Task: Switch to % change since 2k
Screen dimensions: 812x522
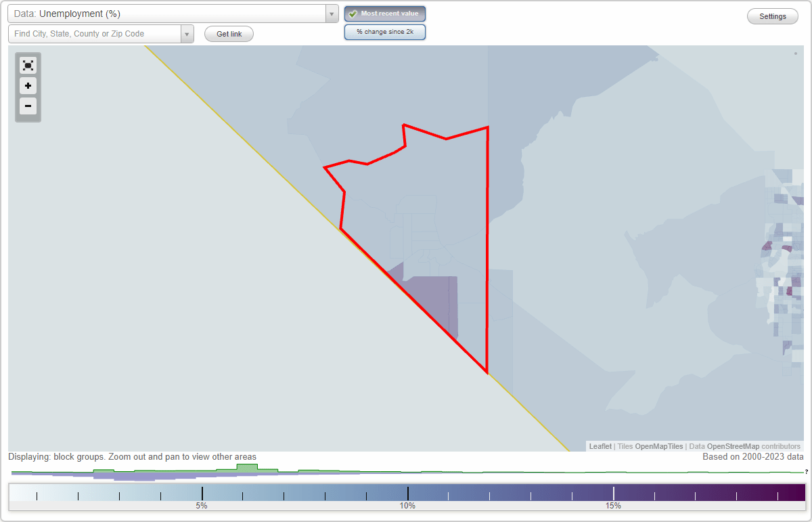Action: [385, 32]
